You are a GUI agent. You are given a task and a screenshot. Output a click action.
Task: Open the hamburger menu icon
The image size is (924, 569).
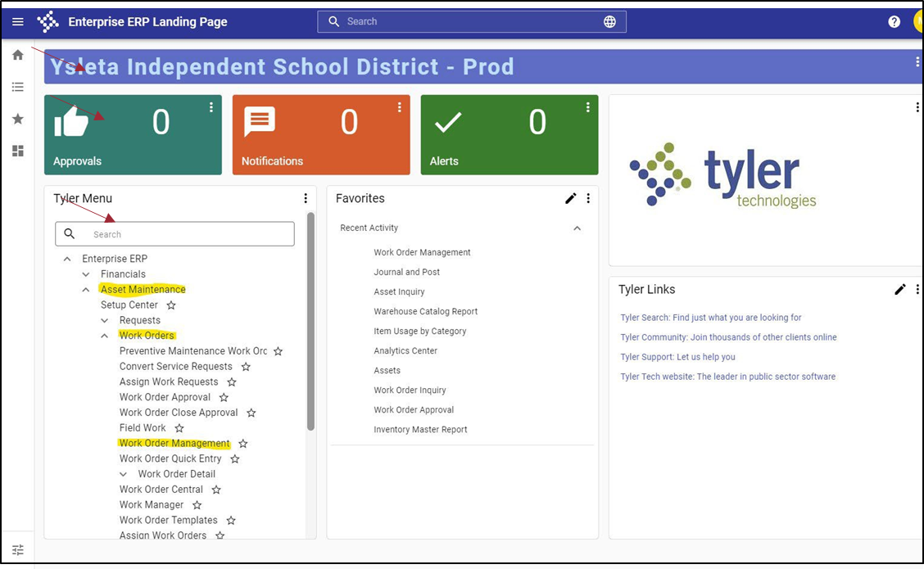[x=18, y=22]
